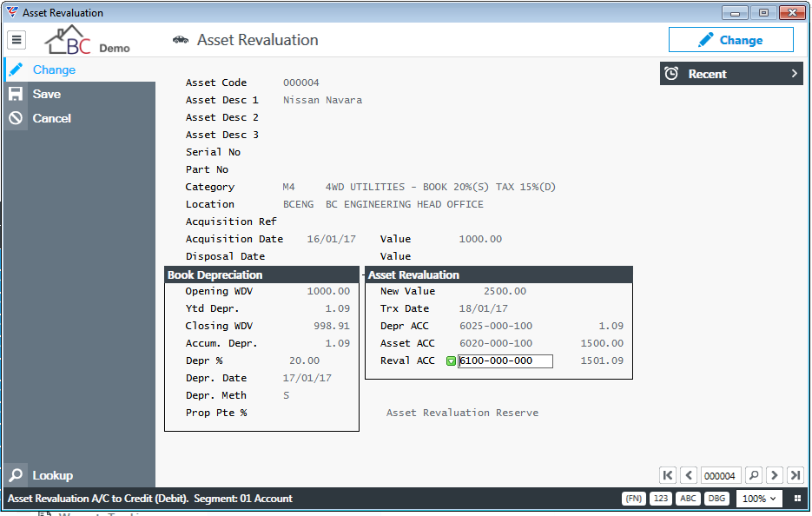Click the grid icon at status bar end
Screen dimensions: 812x516
(x=797, y=499)
